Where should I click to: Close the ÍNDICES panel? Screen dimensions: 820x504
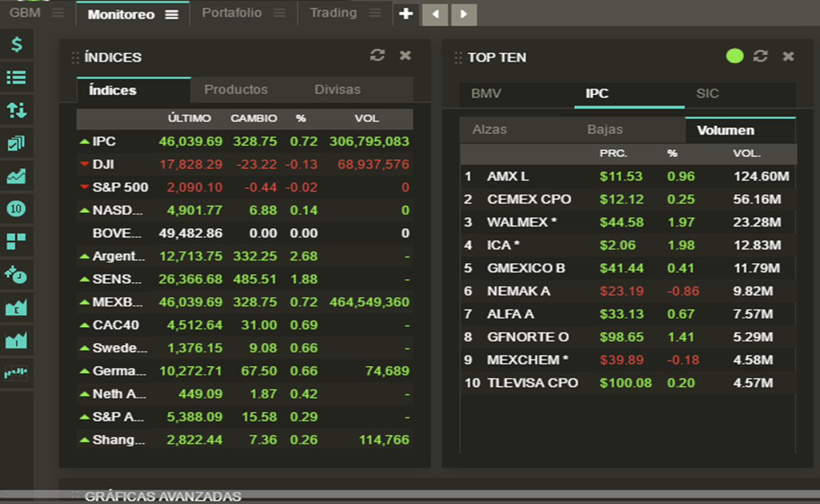coord(406,56)
